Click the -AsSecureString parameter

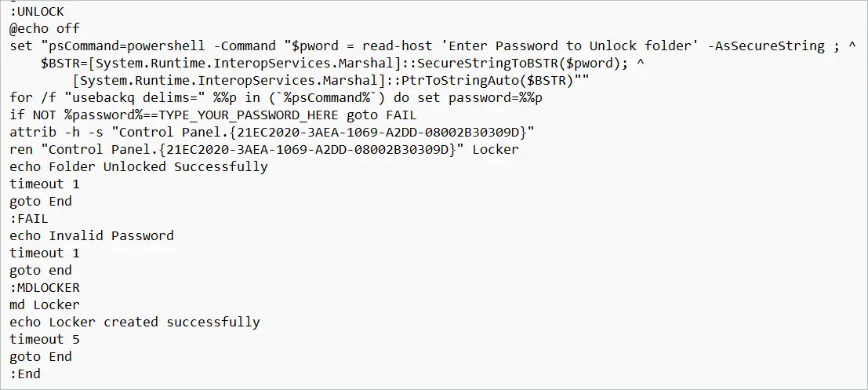pyautogui.click(x=767, y=46)
